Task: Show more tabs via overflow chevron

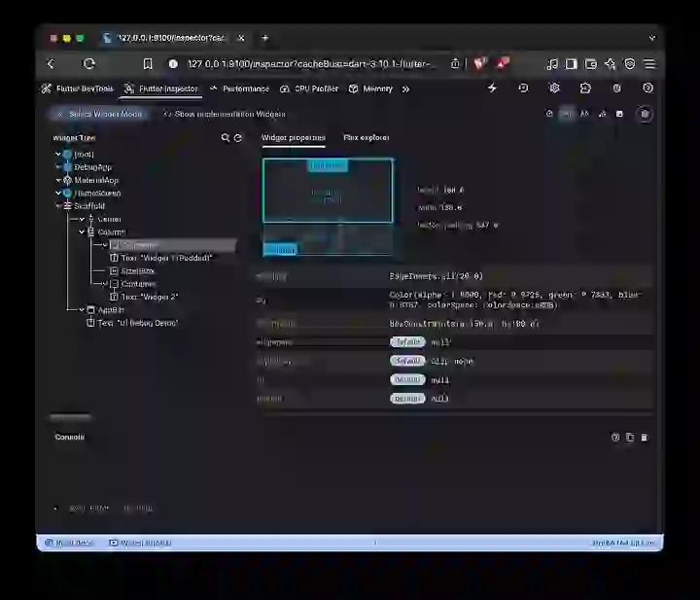Action: (x=405, y=88)
